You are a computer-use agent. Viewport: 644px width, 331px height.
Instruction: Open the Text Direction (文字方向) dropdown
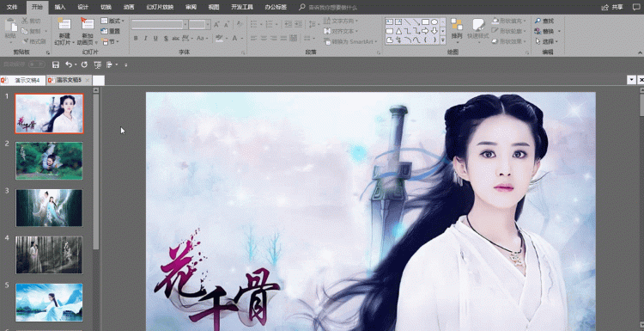pyautogui.click(x=341, y=21)
